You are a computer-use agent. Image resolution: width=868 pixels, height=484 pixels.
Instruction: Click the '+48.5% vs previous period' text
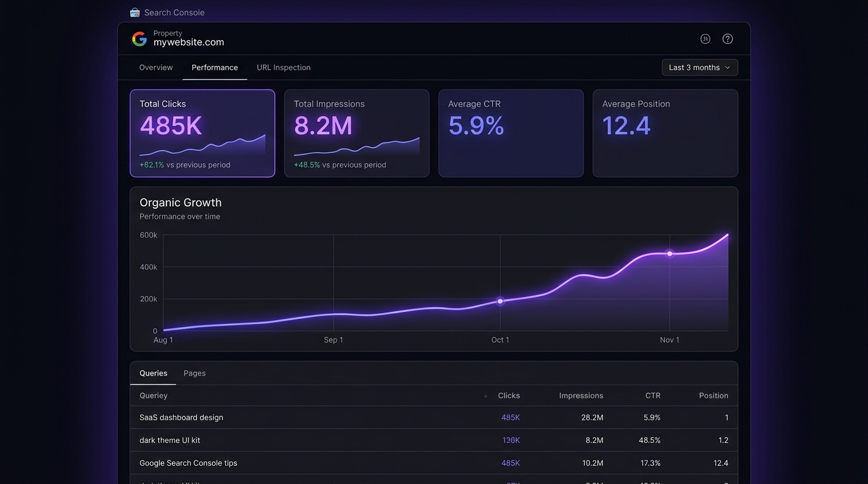340,165
